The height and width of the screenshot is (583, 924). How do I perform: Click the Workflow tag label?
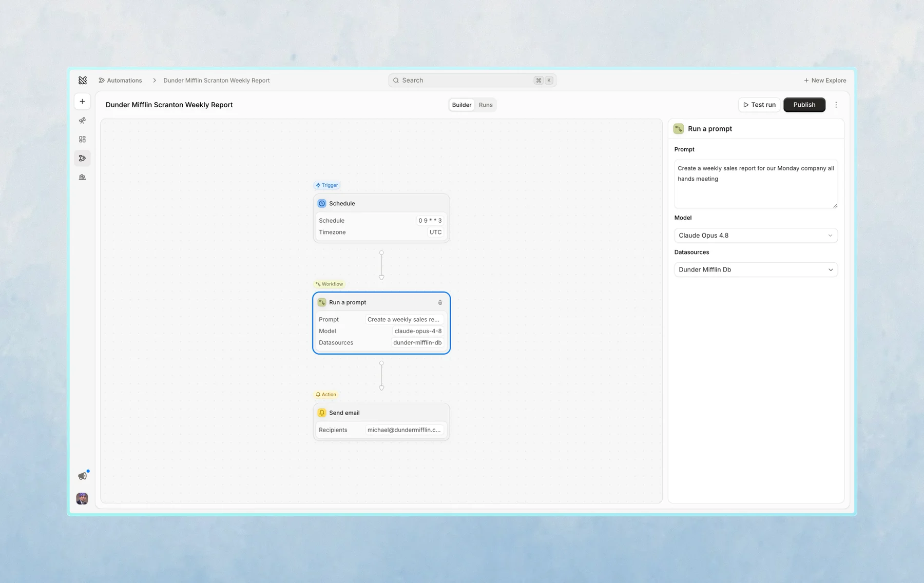coord(329,284)
